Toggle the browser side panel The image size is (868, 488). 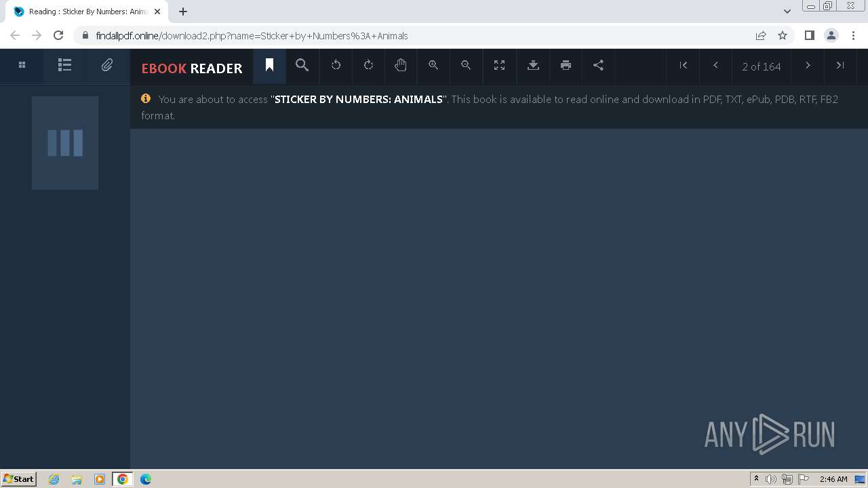pos(809,35)
